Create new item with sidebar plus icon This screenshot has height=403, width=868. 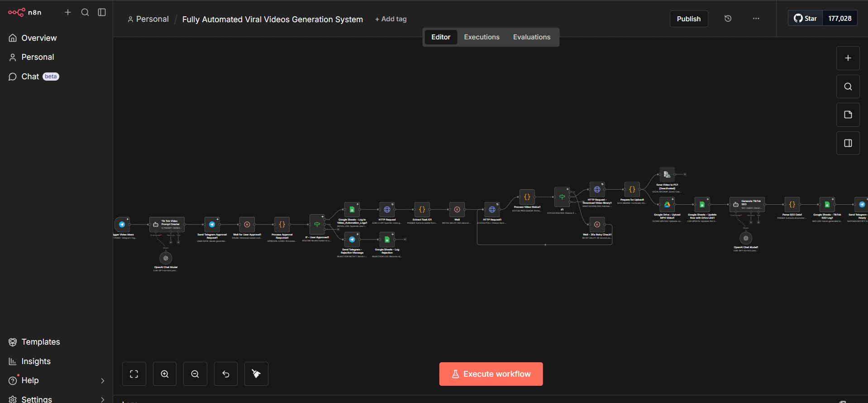[x=68, y=12]
